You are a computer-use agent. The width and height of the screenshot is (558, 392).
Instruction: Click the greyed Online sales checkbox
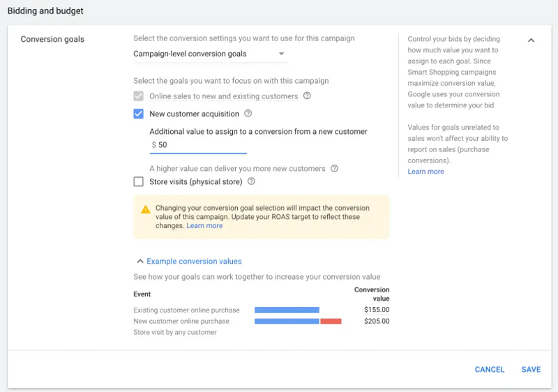click(138, 96)
